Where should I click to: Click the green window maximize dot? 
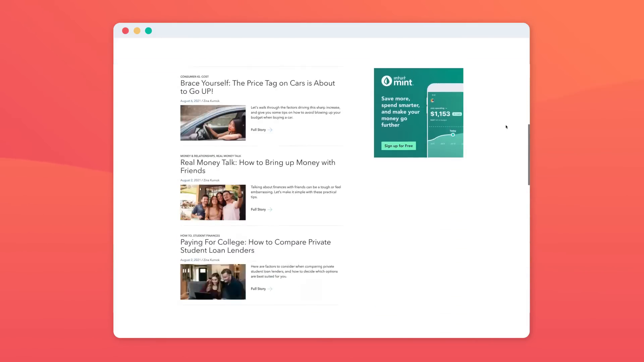coord(148,31)
